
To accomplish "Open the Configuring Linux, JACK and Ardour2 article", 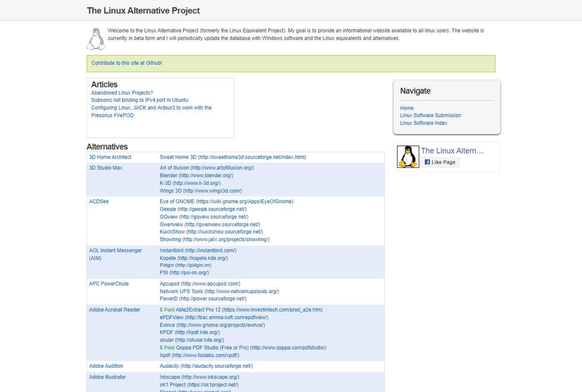I will (151, 108).
